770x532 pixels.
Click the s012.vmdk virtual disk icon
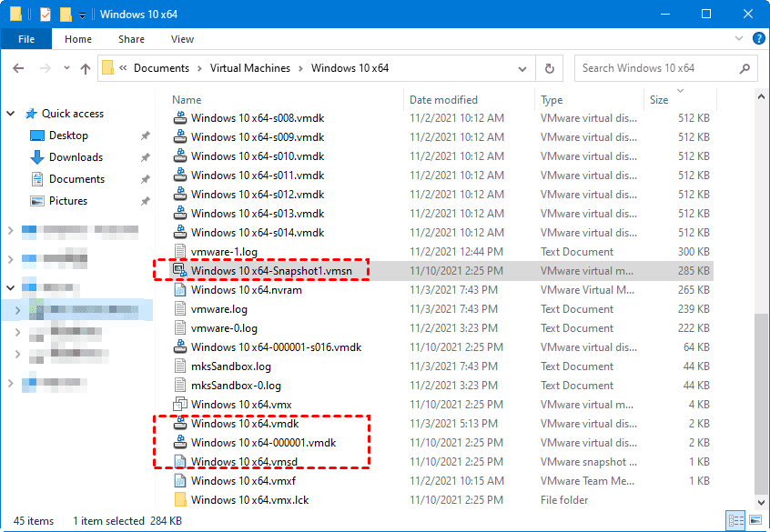(x=180, y=195)
